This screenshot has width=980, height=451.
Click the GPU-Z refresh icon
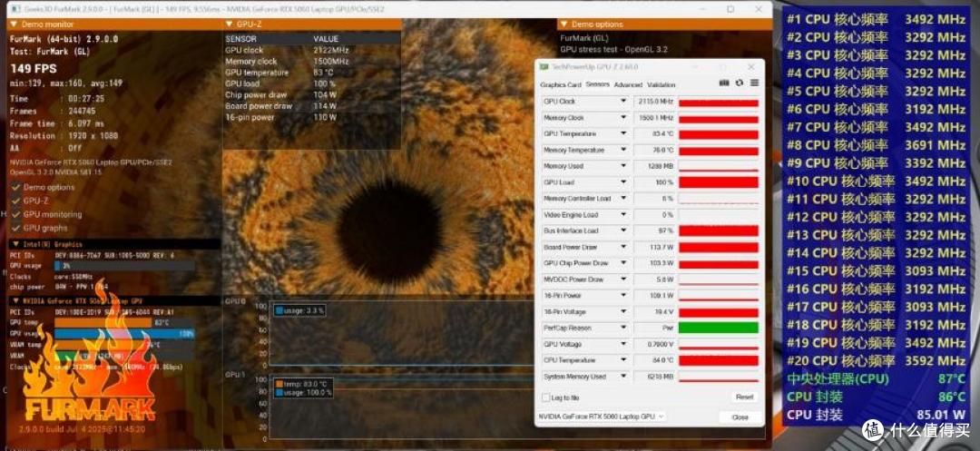tap(740, 83)
